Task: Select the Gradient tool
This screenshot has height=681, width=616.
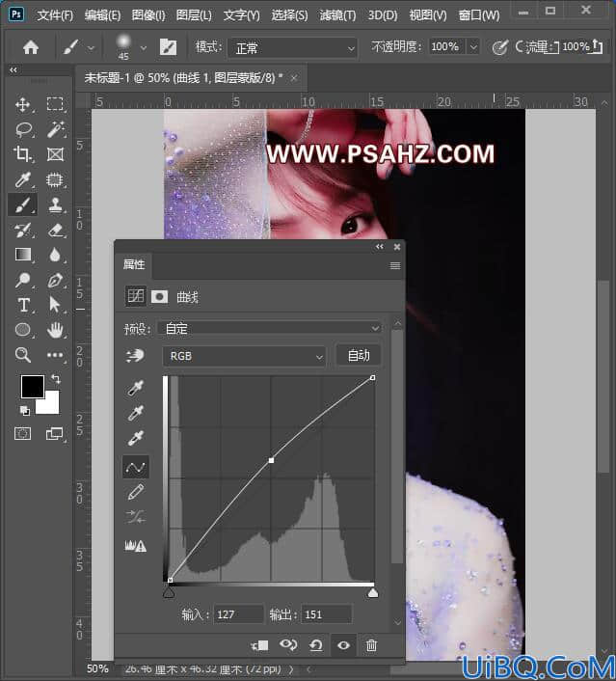Action: point(23,255)
